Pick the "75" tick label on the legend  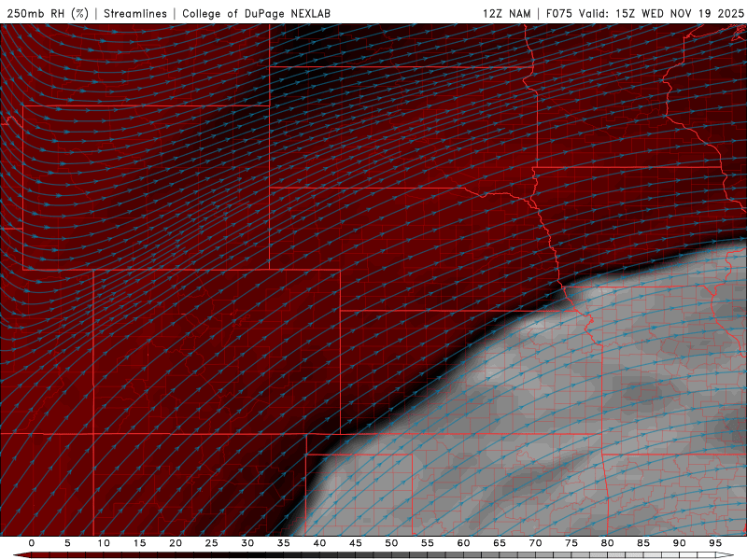click(x=571, y=543)
